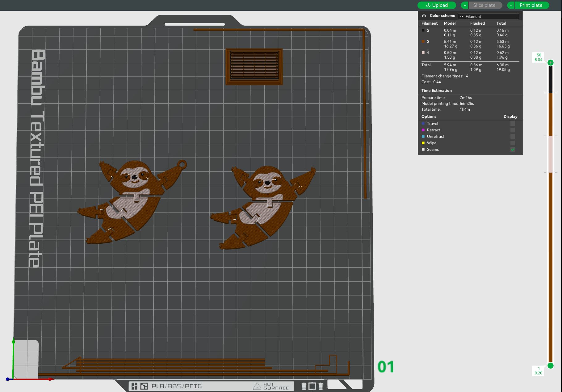Click the bottom layer label 1 0.20
This screenshot has height=392, width=562.
pos(539,371)
